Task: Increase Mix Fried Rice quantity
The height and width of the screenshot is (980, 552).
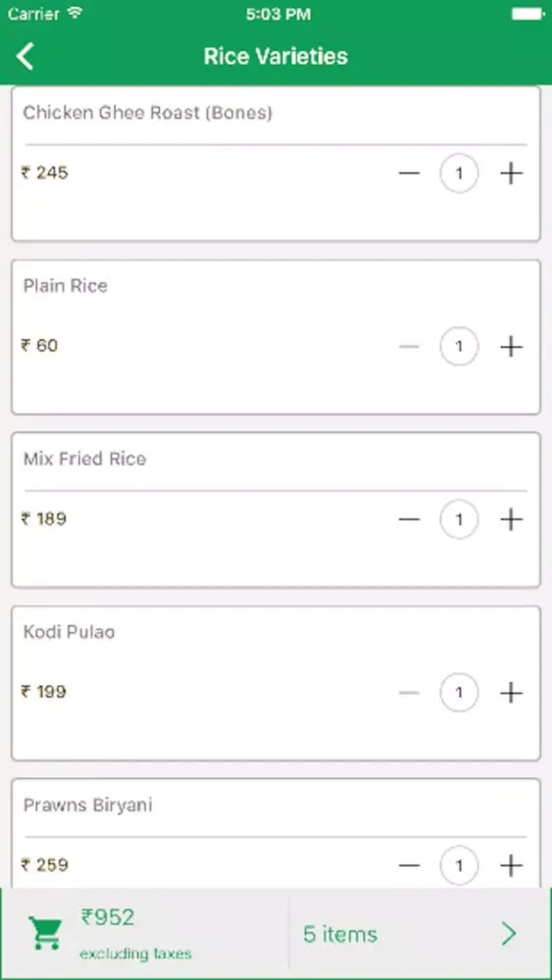Action: (512, 519)
